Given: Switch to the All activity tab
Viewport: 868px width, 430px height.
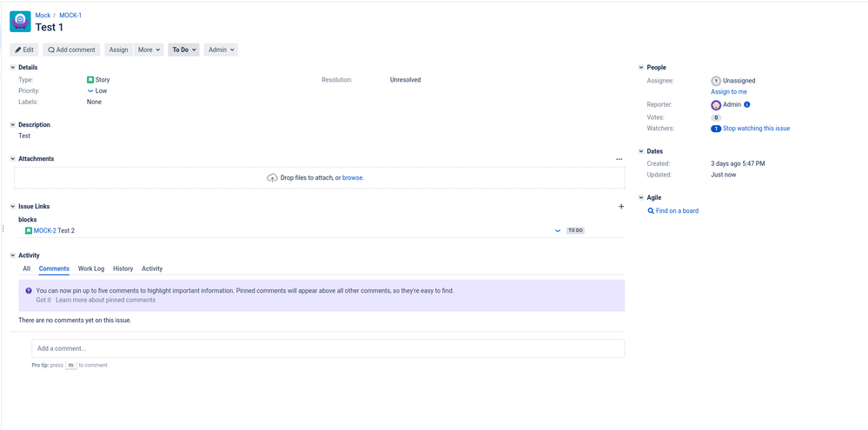Looking at the screenshot, I should pos(27,268).
